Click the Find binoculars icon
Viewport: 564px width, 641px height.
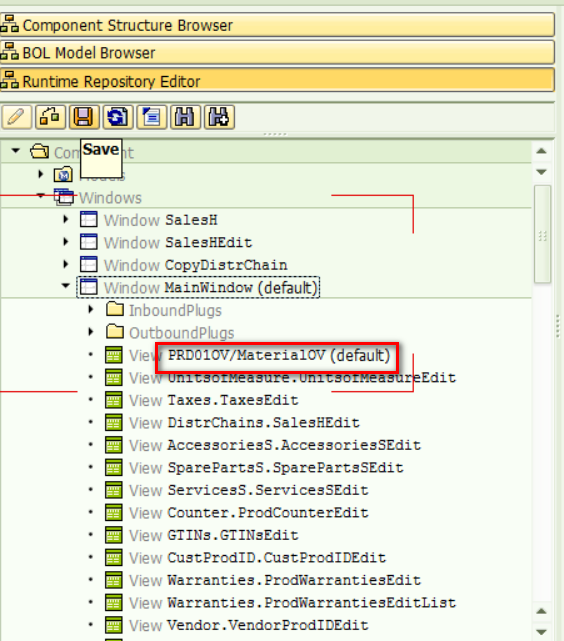click(186, 117)
